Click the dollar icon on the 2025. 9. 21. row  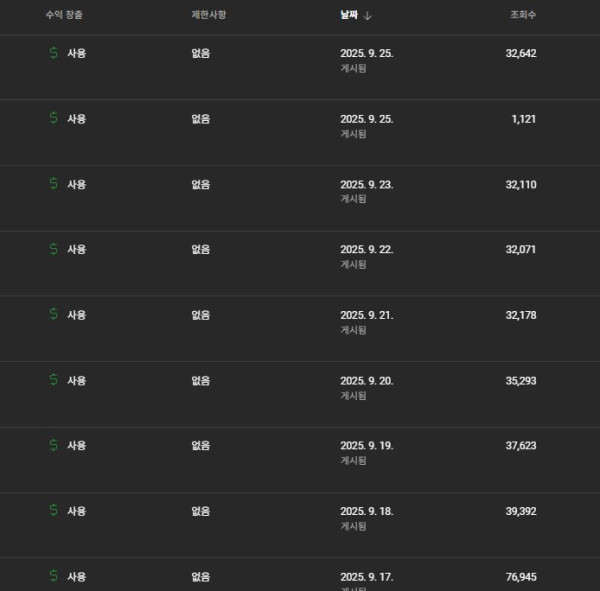[x=53, y=314]
